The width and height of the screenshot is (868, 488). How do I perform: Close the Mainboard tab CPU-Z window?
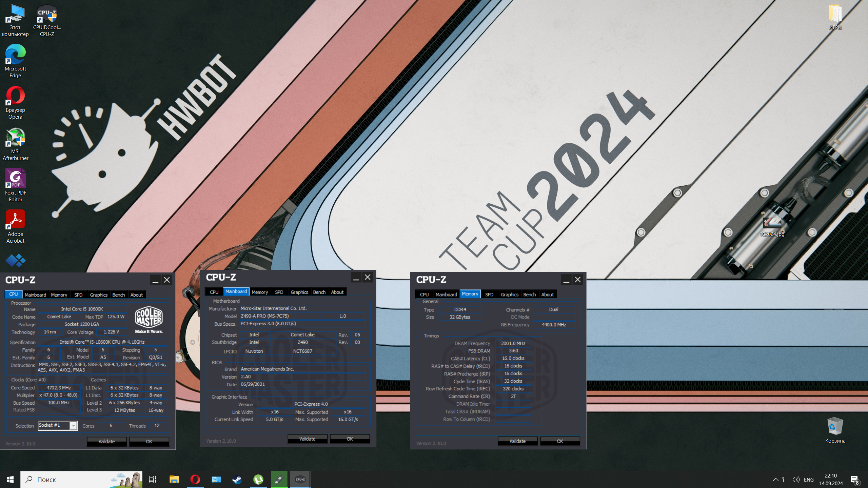pos(368,277)
